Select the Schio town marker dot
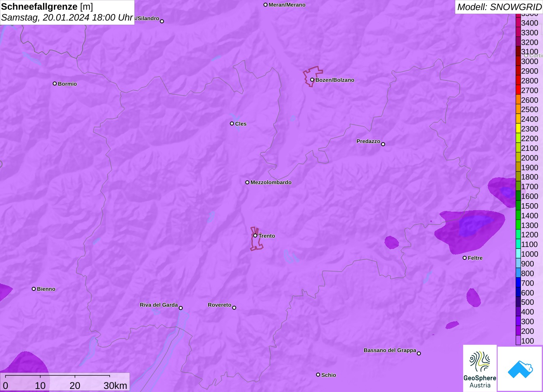The height and width of the screenshot is (392, 543). (x=318, y=375)
